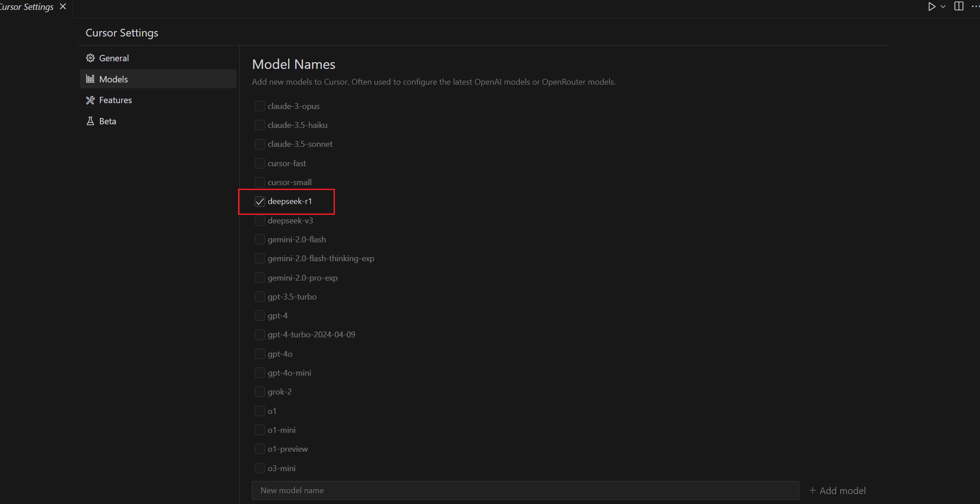Click the split editor icon
The image size is (980, 504).
pyautogui.click(x=959, y=6)
